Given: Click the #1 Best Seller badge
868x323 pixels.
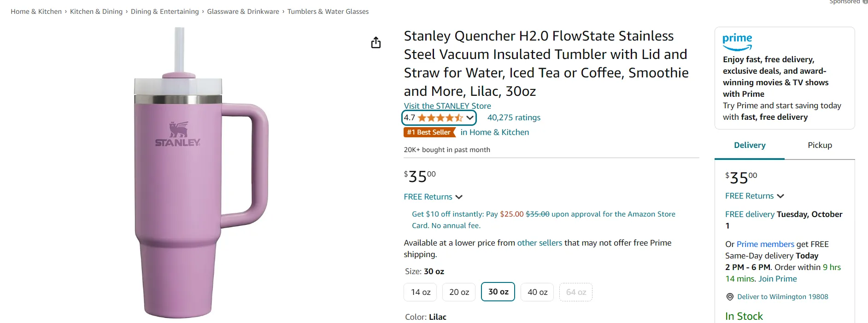Looking at the screenshot, I should [429, 132].
